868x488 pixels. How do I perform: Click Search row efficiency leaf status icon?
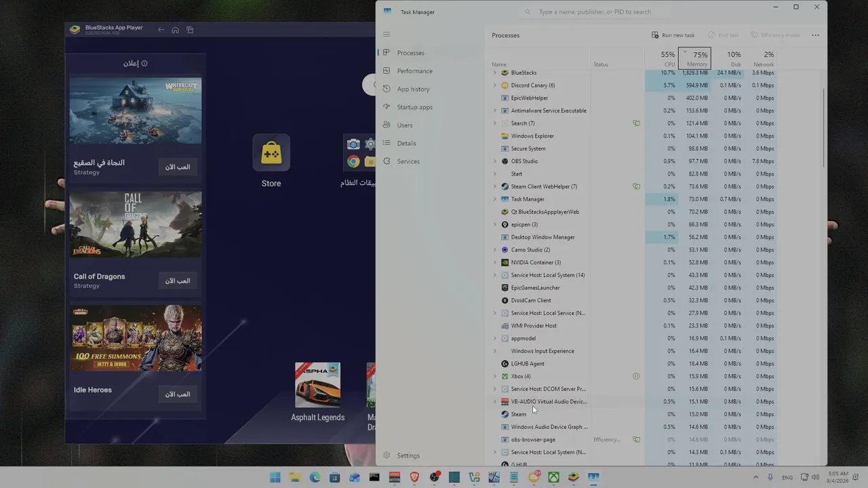[x=636, y=123]
